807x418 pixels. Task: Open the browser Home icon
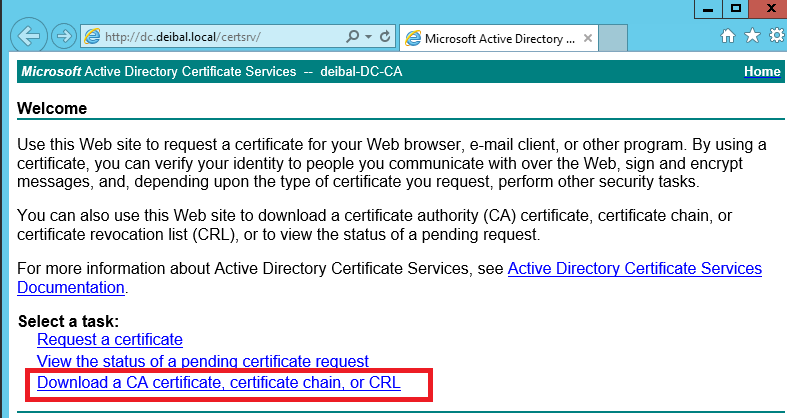pyautogui.click(x=729, y=36)
